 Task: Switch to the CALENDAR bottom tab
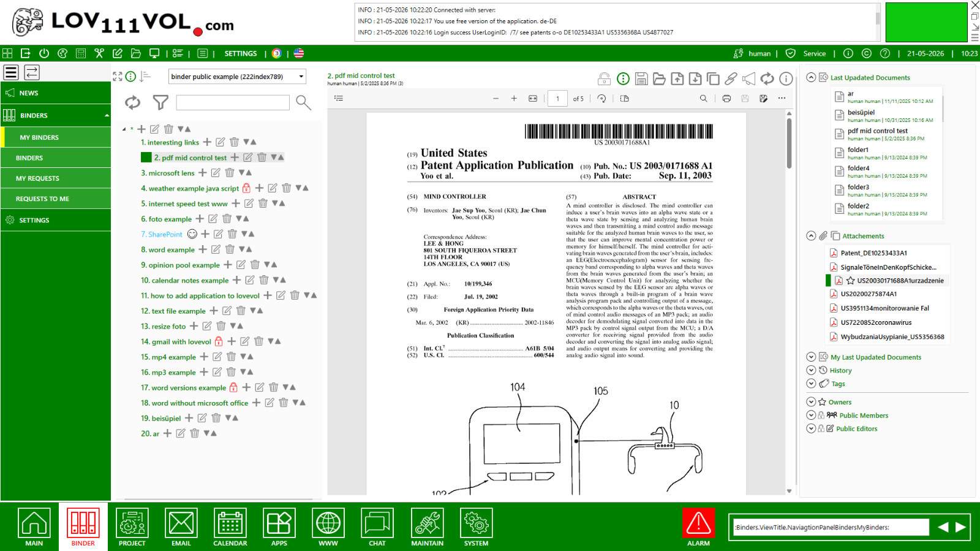[230, 527]
